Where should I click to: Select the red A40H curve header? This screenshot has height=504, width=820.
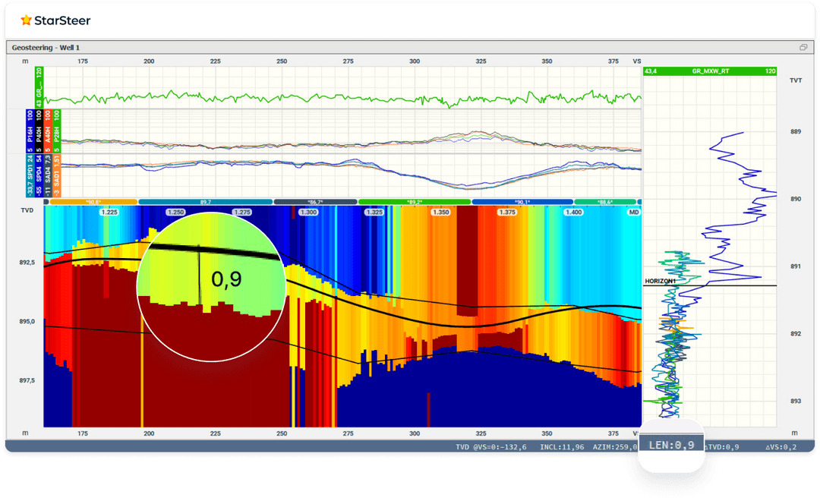click(48, 131)
